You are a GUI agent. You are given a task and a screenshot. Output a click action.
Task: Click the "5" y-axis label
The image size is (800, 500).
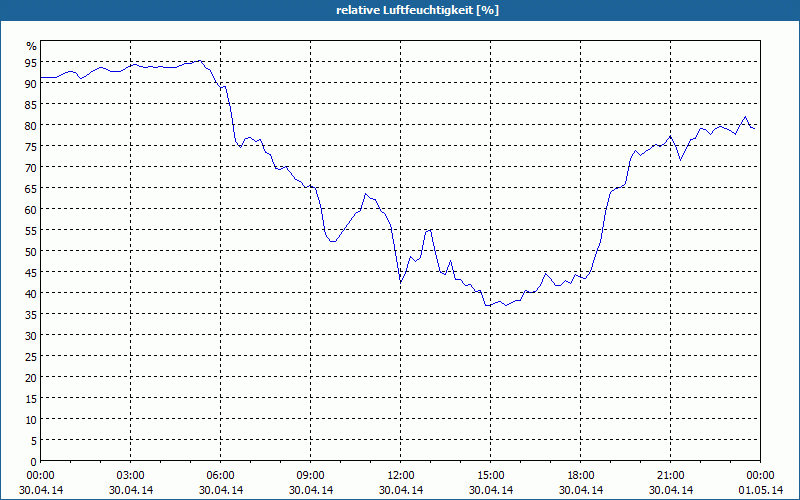34,440
